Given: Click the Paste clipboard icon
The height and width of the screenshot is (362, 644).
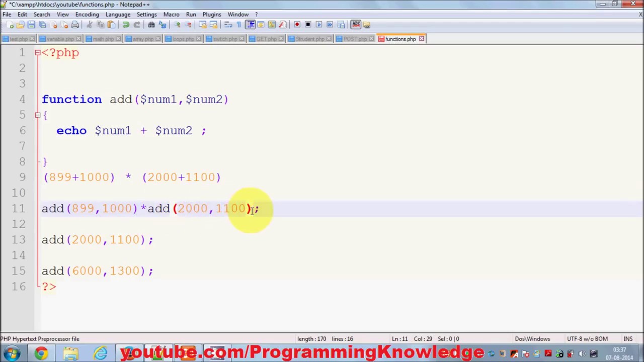Looking at the screenshot, I should point(111,25).
